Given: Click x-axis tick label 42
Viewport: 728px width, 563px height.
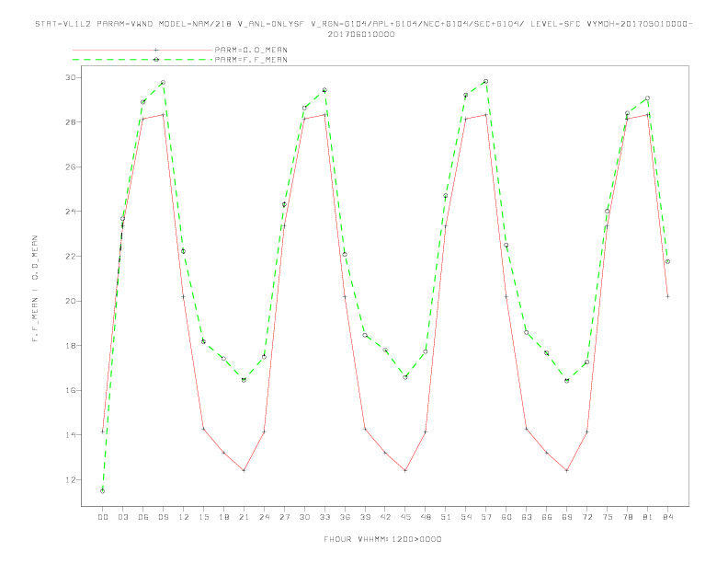Looking at the screenshot, I should pyautogui.click(x=385, y=517).
